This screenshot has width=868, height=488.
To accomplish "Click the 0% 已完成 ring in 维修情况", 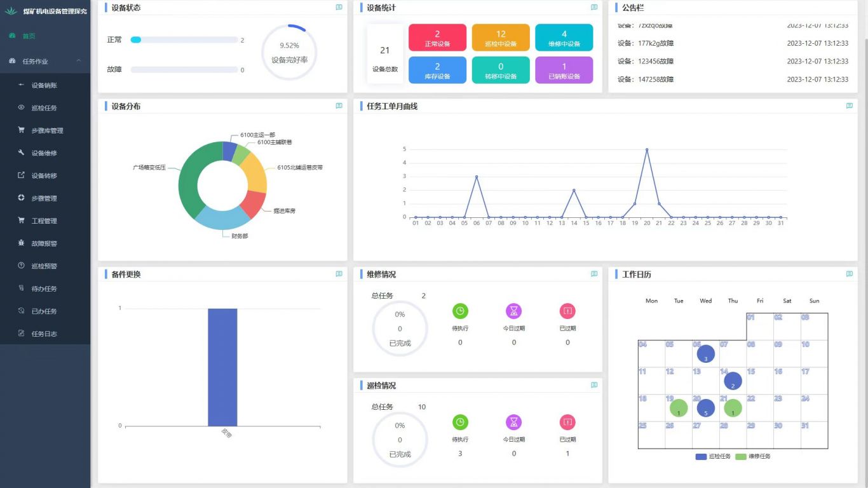I will tap(400, 329).
